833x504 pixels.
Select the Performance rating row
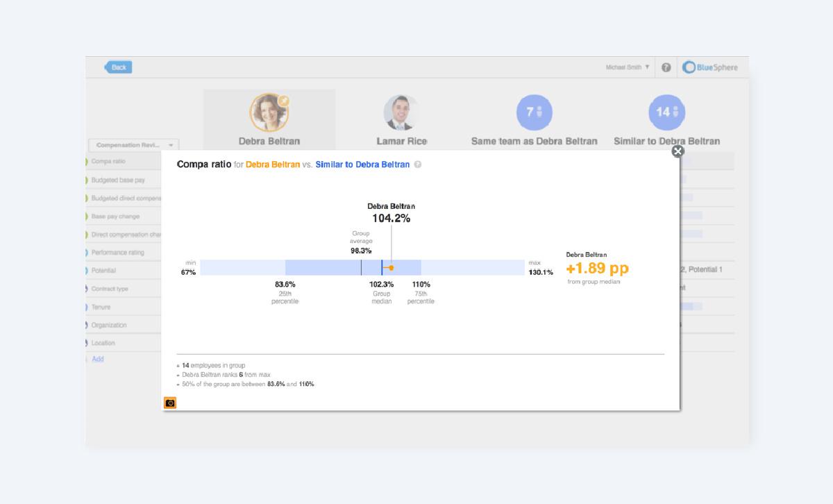tap(123, 252)
